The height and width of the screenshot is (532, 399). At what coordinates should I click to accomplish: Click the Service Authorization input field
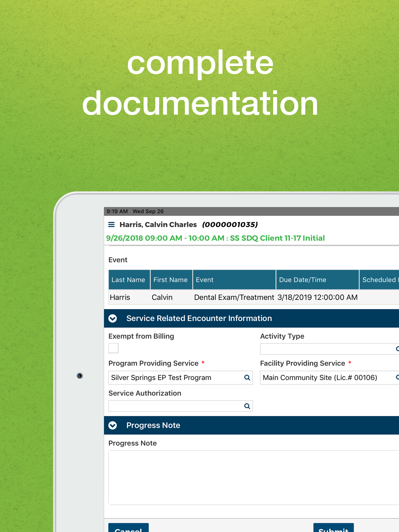click(x=180, y=406)
